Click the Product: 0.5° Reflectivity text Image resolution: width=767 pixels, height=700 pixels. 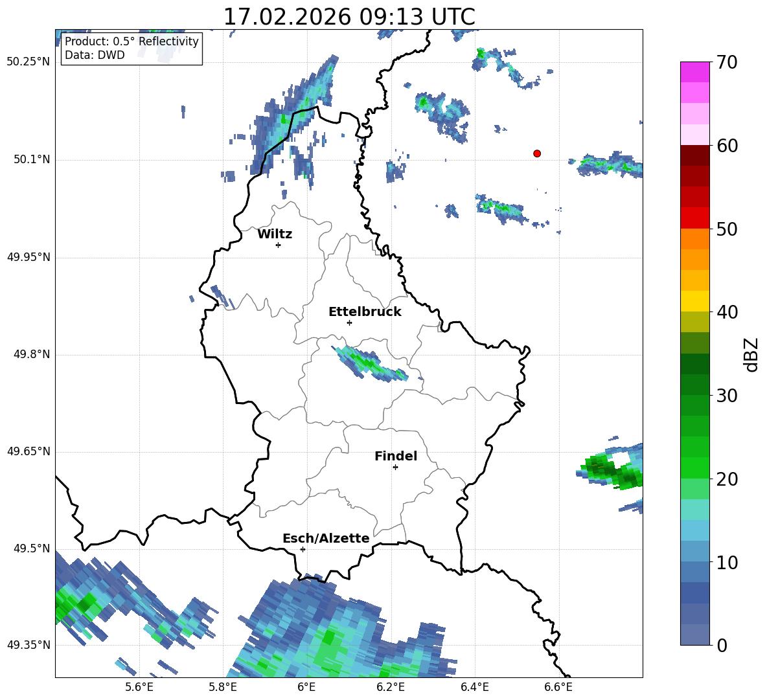click(132, 41)
